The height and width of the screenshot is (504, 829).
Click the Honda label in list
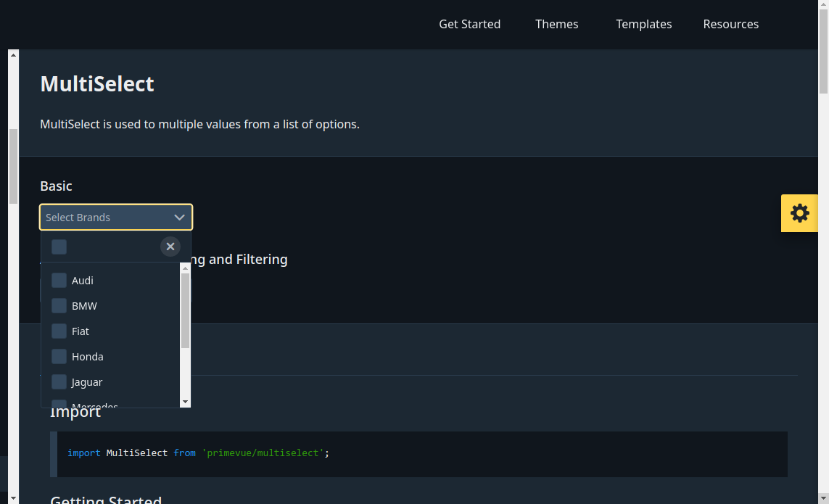point(87,357)
